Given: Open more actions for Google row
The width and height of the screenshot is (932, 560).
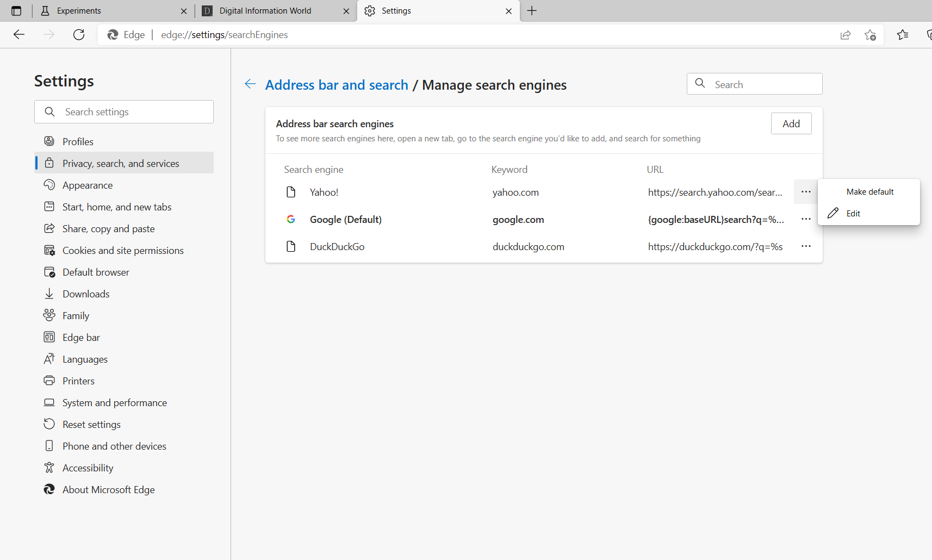Looking at the screenshot, I should pos(806,219).
